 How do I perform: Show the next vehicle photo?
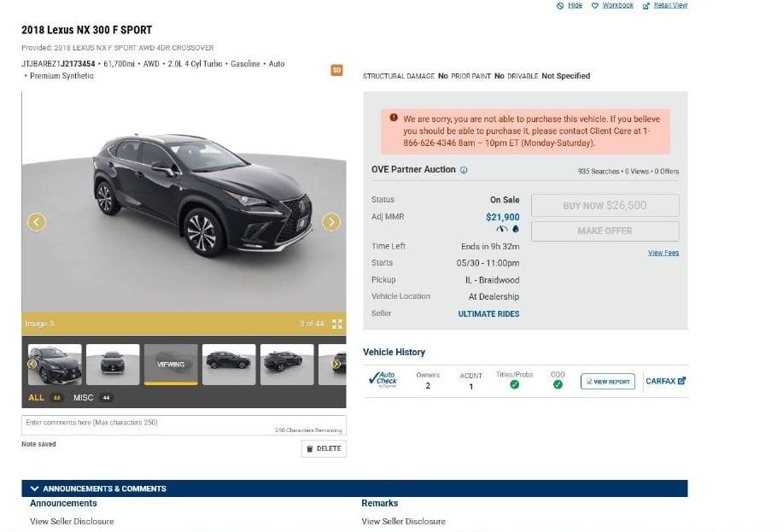(331, 222)
